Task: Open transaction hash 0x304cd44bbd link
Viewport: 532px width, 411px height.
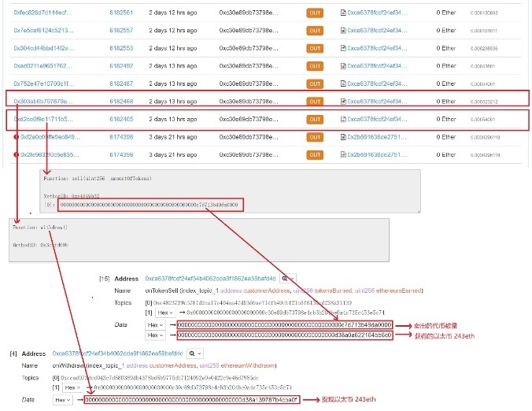Action: [x=44, y=48]
